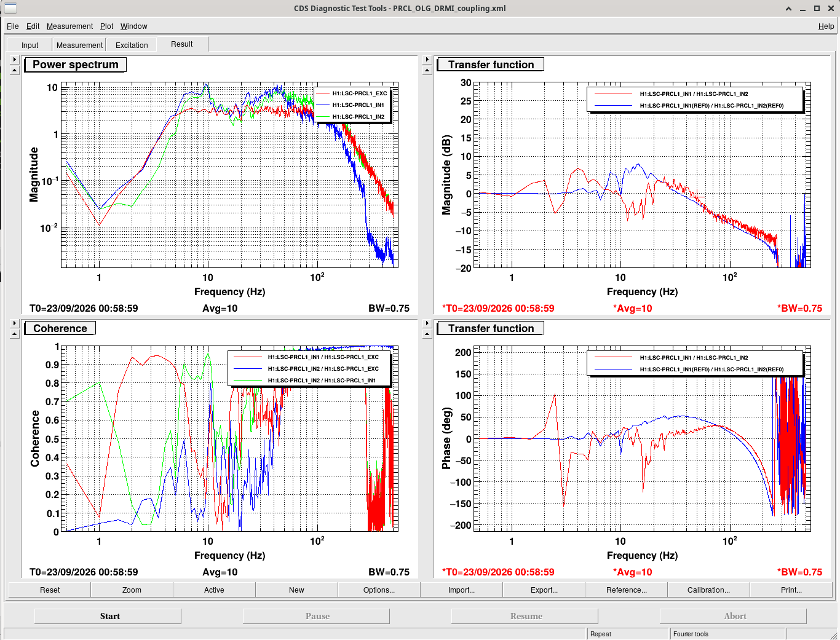Click the up-arrow icon beside Coherence plot
The height and width of the screenshot is (640, 840).
click(x=15, y=334)
